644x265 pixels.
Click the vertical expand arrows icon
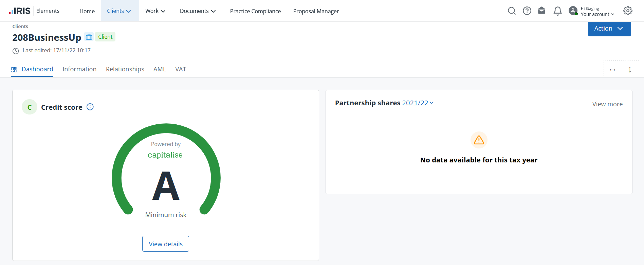point(630,70)
